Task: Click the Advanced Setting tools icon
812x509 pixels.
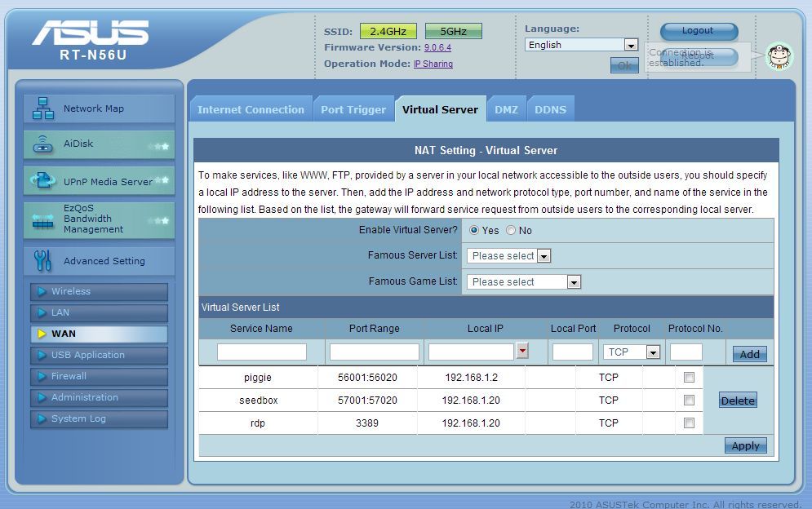Action: pos(42,261)
